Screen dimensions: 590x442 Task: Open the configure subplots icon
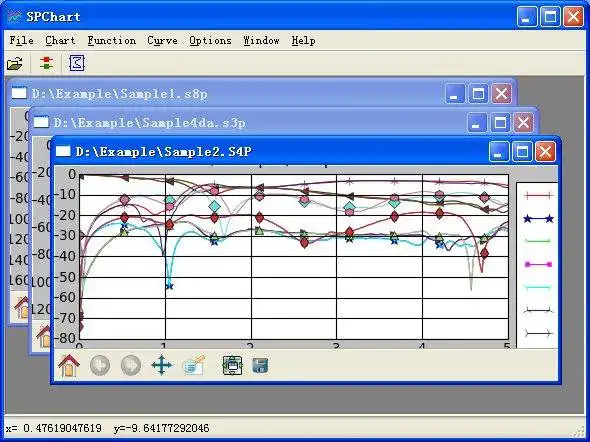232,365
